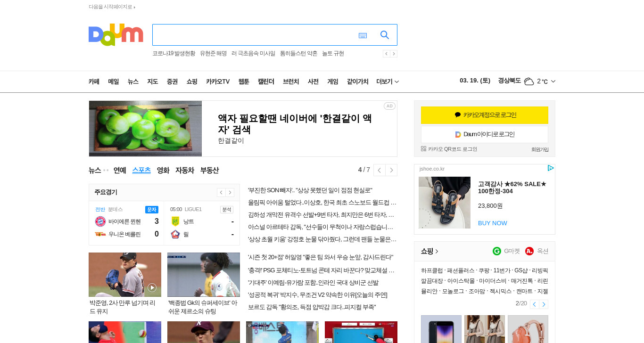This screenshot has height=343, width=644.
Task: Open the virtual keyboard icon in search box
Action: pyautogui.click(x=363, y=35)
